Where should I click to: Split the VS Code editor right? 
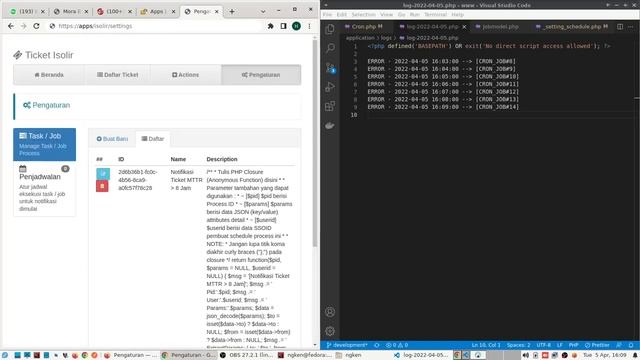(620, 27)
